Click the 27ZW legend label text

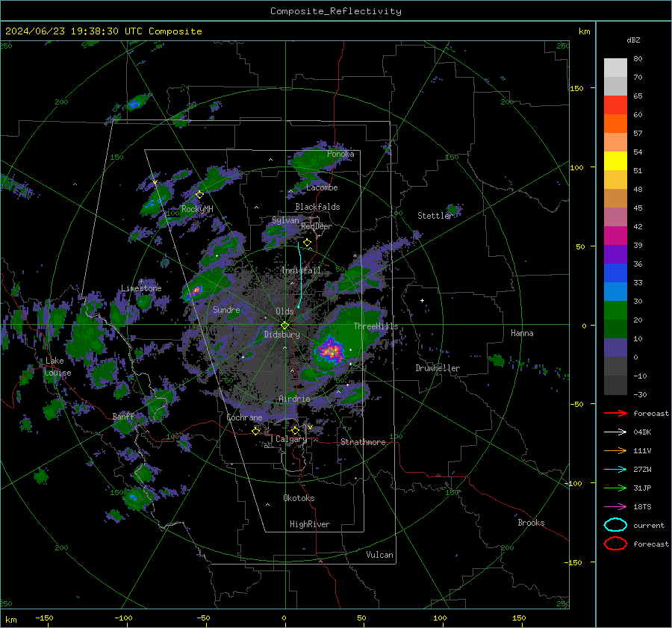click(642, 470)
